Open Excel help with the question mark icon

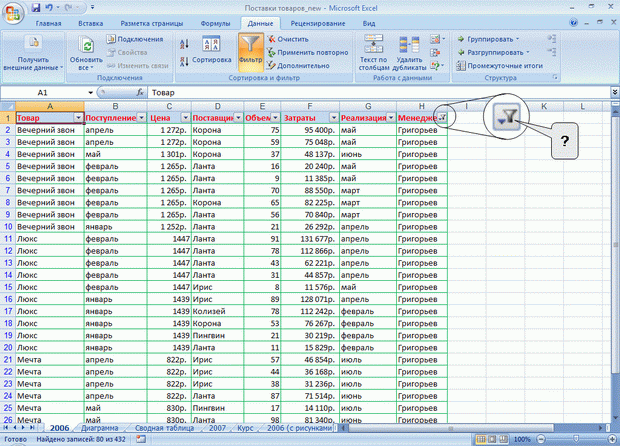pyautogui.click(x=573, y=23)
